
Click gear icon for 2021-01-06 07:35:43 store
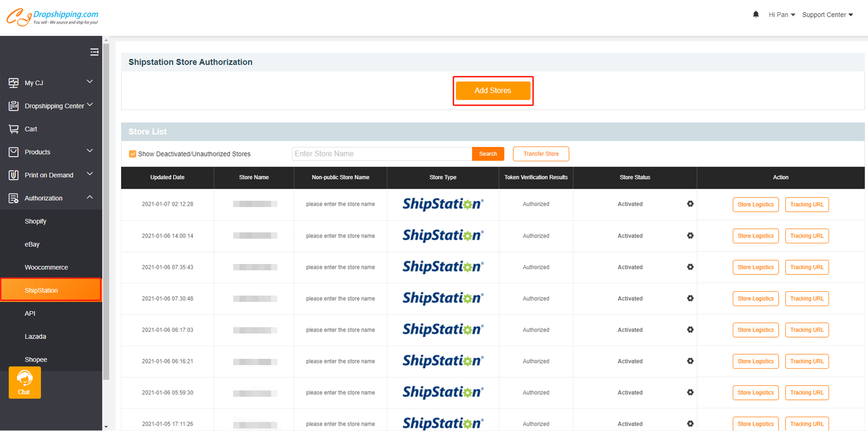pyautogui.click(x=690, y=267)
